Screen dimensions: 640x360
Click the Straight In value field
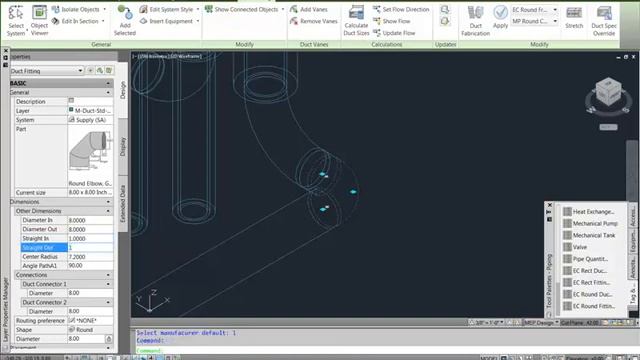[x=90, y=238]
